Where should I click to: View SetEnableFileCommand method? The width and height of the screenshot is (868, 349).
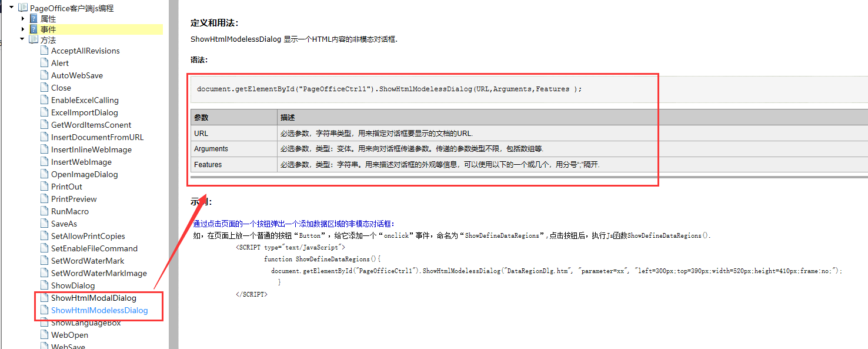click(94, 248)
